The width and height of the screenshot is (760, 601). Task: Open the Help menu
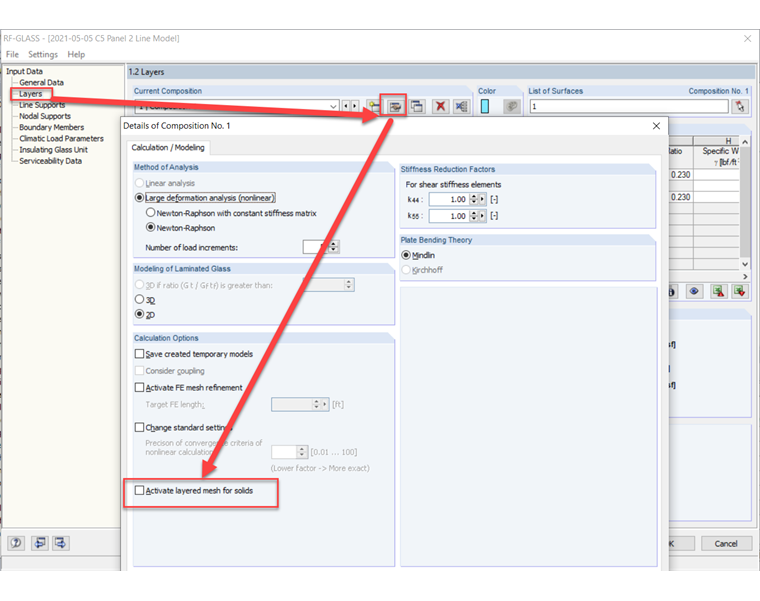[x=76, y=54]
